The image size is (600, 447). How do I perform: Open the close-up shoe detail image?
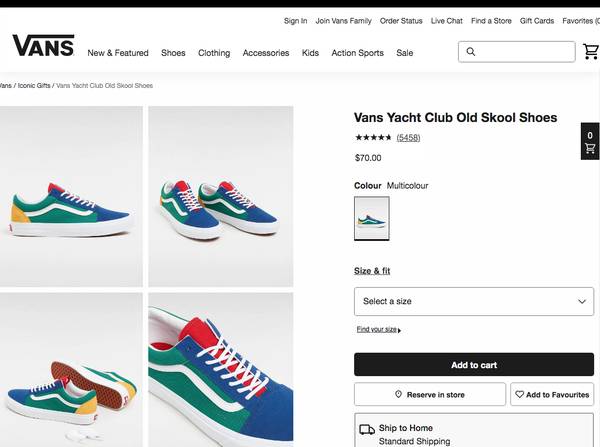click(221, 368)
